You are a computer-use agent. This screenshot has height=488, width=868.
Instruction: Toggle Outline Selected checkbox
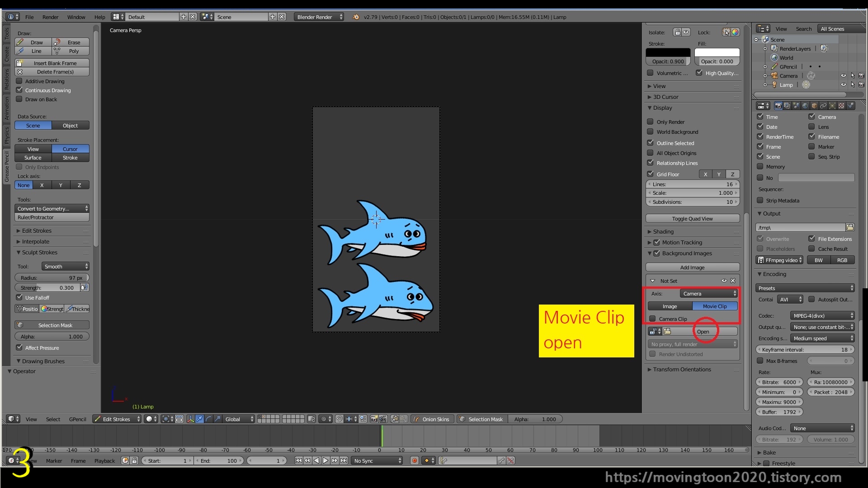pyautogui.click(x=650, y=143)
